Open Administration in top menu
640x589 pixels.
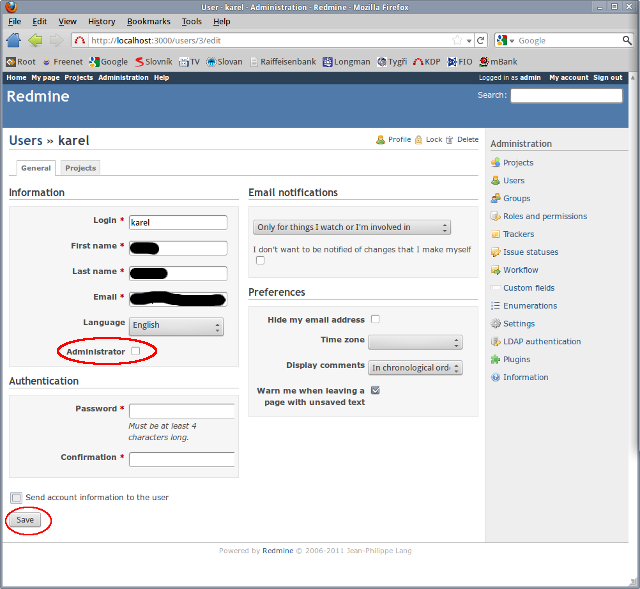123,78
